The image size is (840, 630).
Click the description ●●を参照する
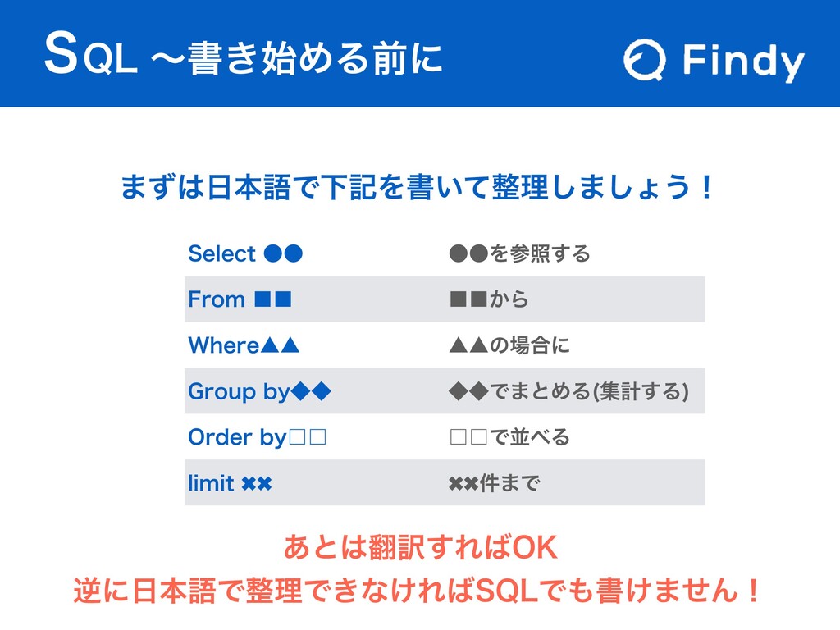pos(519,253)
